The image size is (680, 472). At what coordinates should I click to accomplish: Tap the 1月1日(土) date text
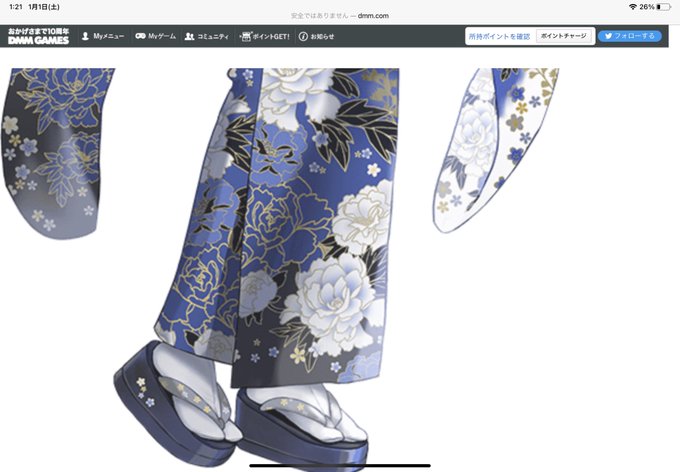click(x=44, y=7)
